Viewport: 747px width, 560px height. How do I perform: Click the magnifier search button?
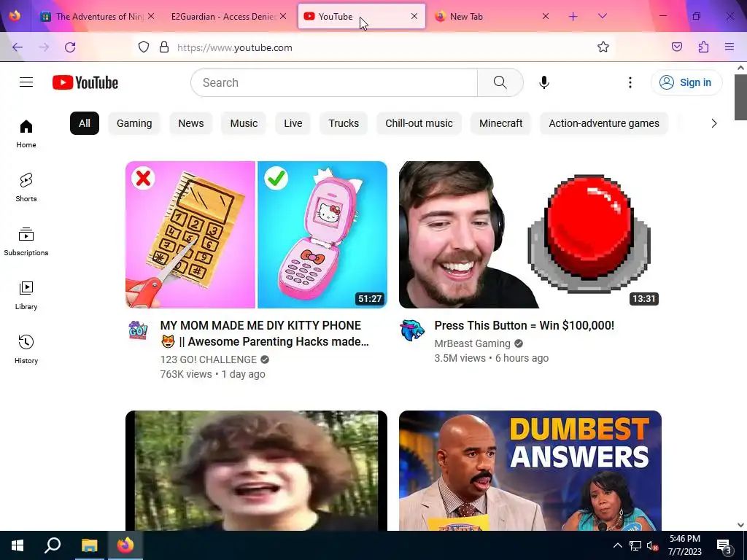[500, 82]
